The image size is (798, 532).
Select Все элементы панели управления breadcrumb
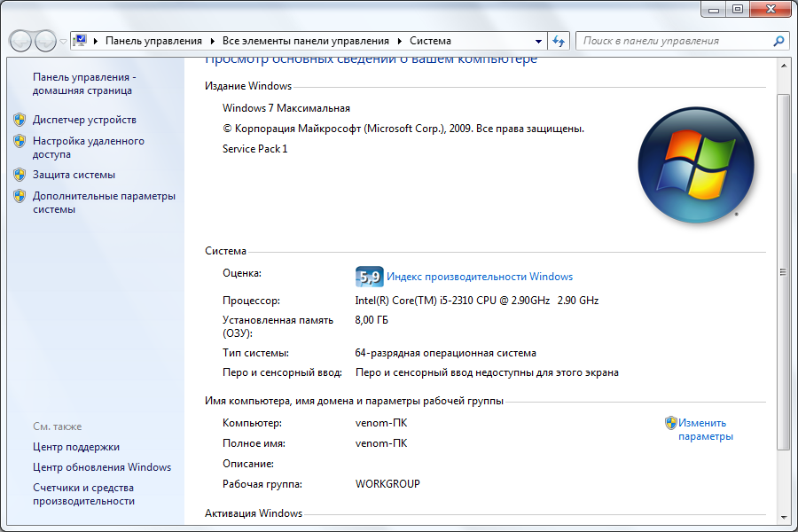305,41
